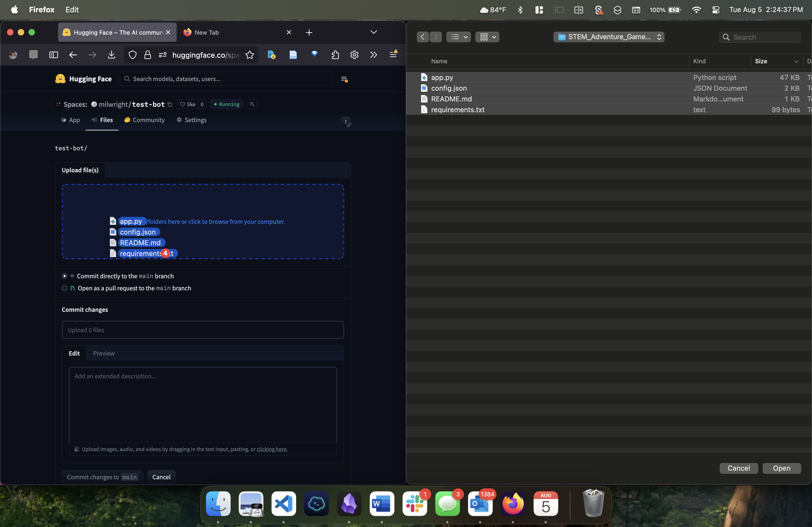Viewport: 812px width, 527px height.
Task: Switch to the Preview tab
Action: (104, 353)
